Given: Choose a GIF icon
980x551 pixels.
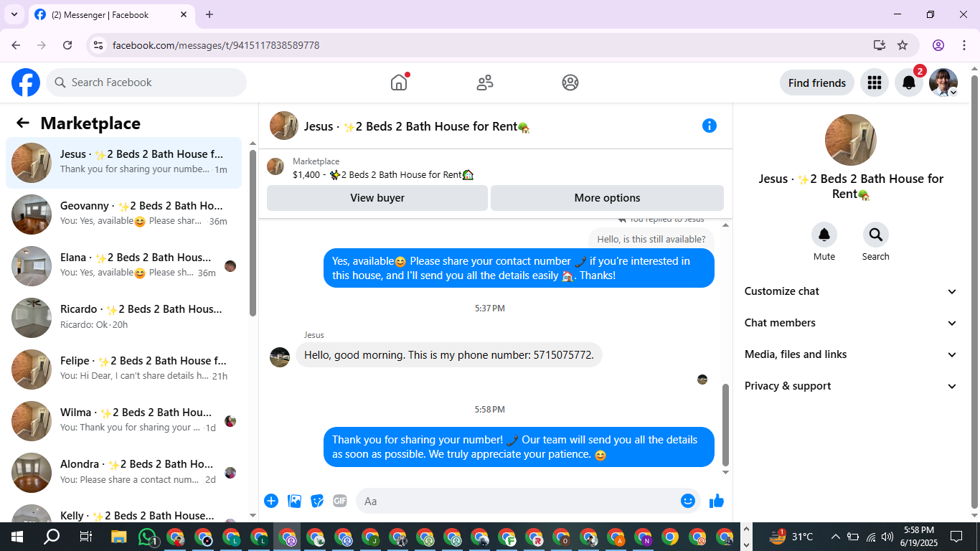Looking at the screenshot, I should pyautogui.click(x=340, y=501).
